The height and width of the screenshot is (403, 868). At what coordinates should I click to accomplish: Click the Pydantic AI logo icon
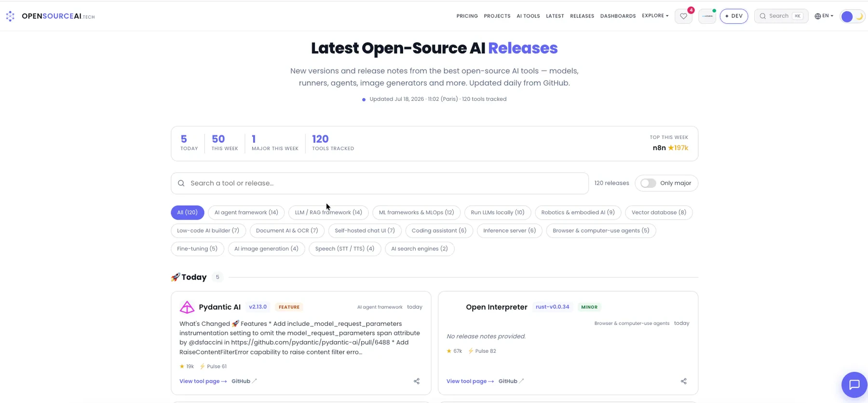(x=187, y=307)
